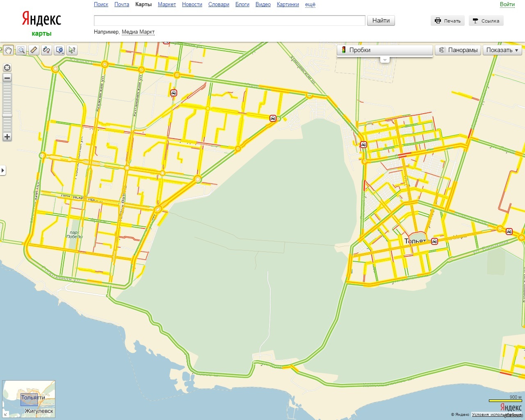Select the cursor question-mark info tool
Image resolution: width=525 pixels, height=420 pixels.
[x=72, y=50]
